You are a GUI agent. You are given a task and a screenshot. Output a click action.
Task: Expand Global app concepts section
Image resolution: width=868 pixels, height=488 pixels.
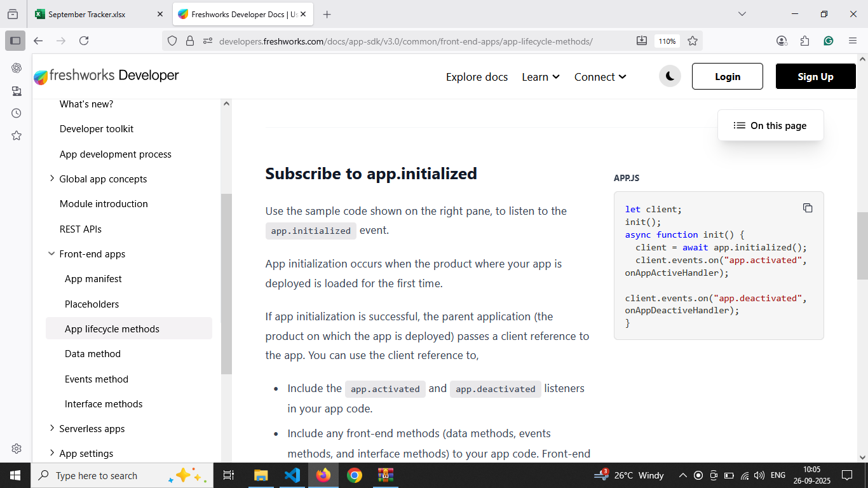[x=52, y=179]
